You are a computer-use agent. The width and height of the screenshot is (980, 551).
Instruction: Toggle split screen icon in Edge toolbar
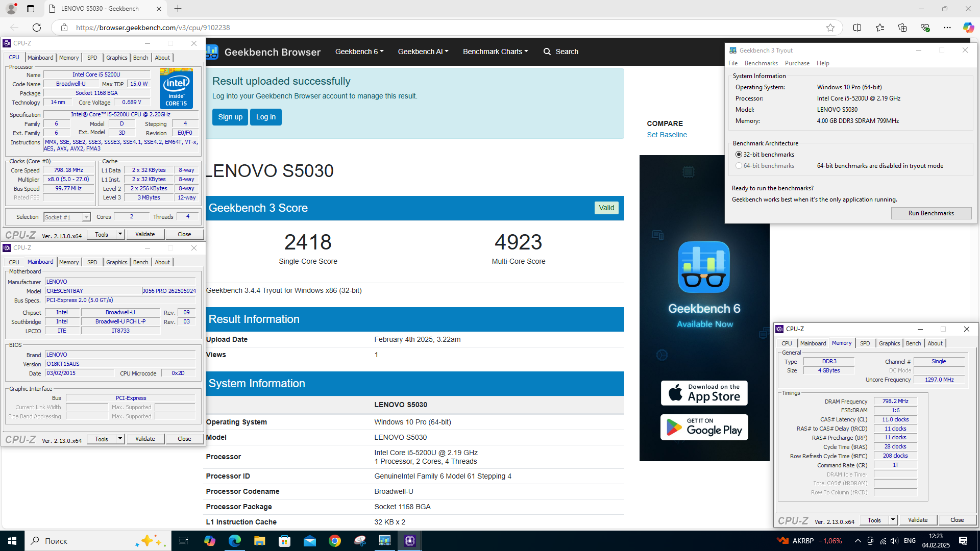[857, 28]
